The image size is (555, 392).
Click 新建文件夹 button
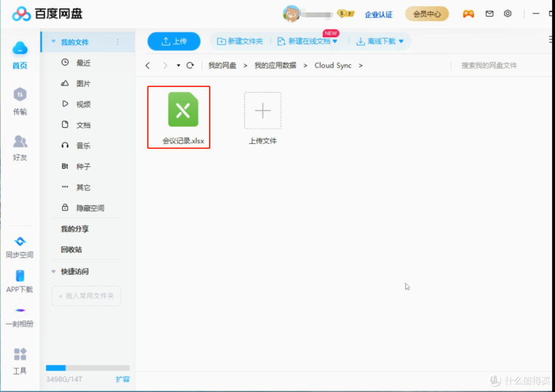(239, 42)
